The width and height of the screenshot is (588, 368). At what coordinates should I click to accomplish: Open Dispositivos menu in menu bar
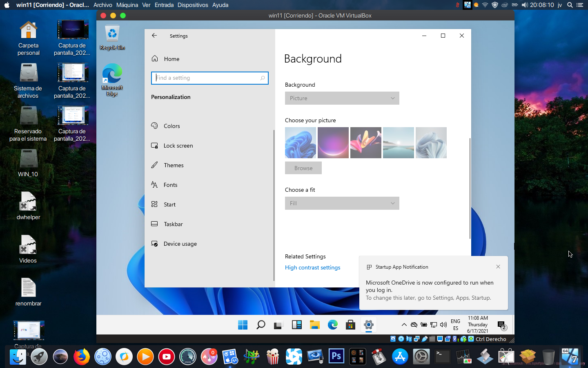click(x=193, y=5)
